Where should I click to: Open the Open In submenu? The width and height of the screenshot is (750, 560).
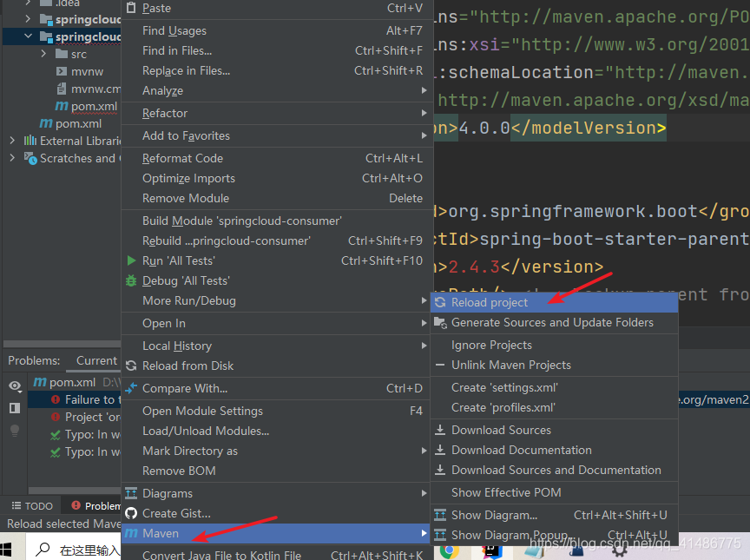pos(278,323)
